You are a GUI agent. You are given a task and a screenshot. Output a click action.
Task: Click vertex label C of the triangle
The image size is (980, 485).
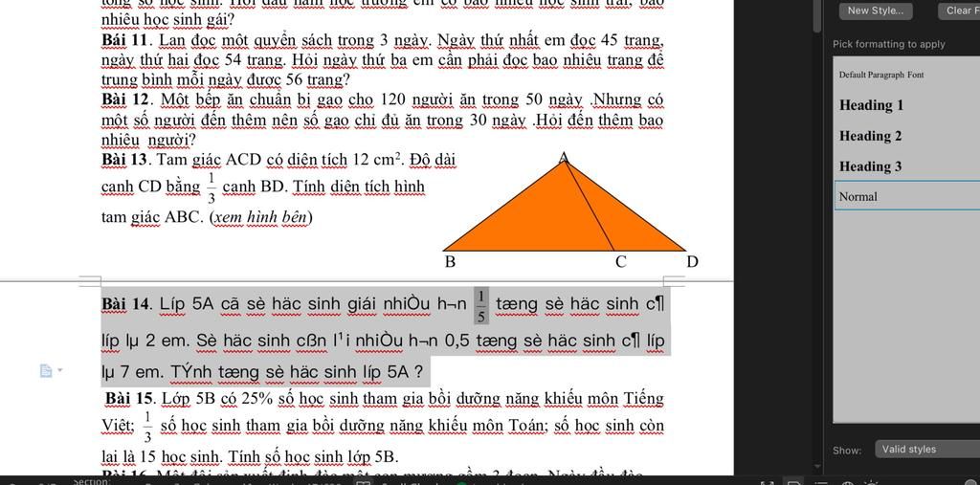tap(620, 262)
